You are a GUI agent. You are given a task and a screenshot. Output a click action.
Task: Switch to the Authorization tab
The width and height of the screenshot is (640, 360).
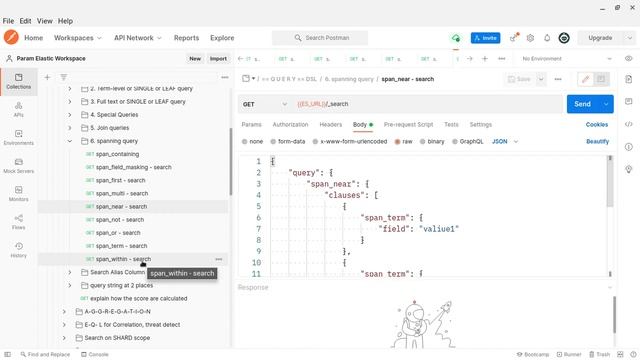[290, 124]
